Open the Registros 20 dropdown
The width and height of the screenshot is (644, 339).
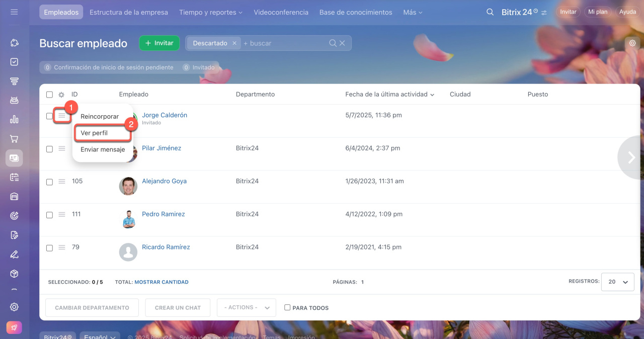coord(617,282)
